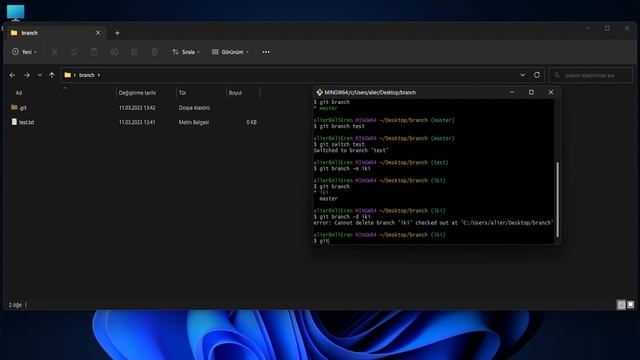Click the search box in Explorer
The height and width of the screenshot is (360, 640).
coord(591,75)
